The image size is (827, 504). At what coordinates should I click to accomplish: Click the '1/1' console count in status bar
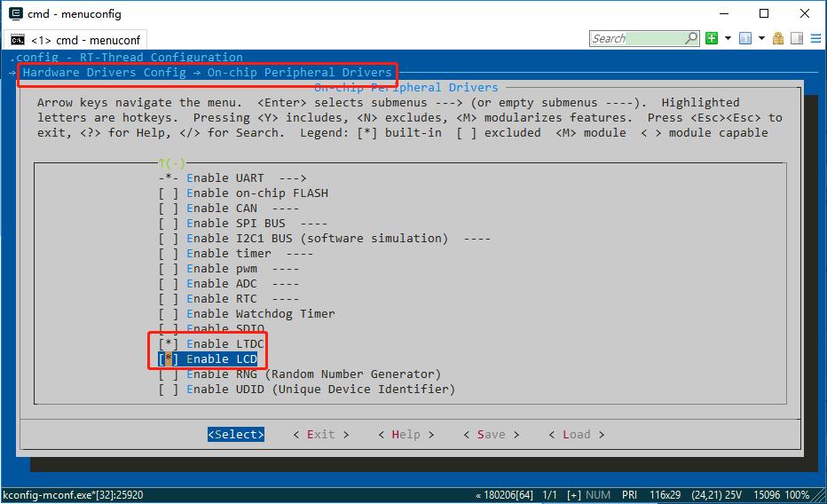coord(549,495)
